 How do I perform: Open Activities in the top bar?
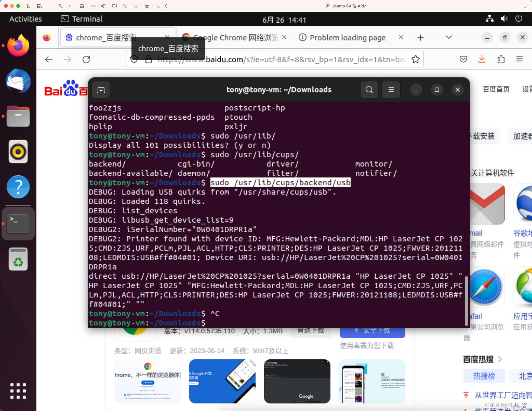coord(25,19)
